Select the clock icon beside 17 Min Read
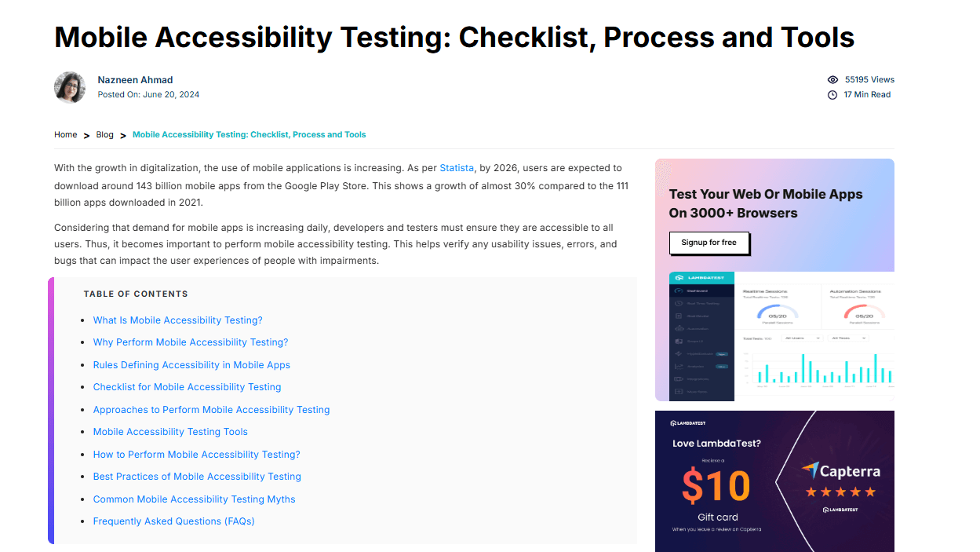 (832, 94)
